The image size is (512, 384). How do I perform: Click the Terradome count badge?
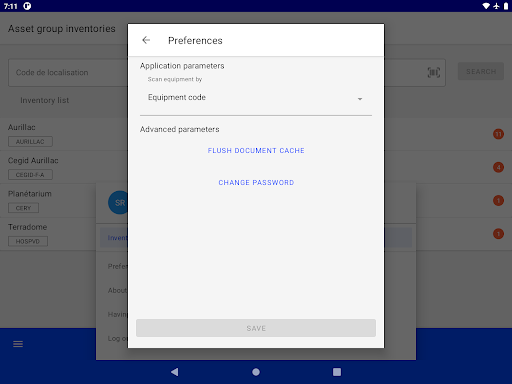click(x=498, y=234)
